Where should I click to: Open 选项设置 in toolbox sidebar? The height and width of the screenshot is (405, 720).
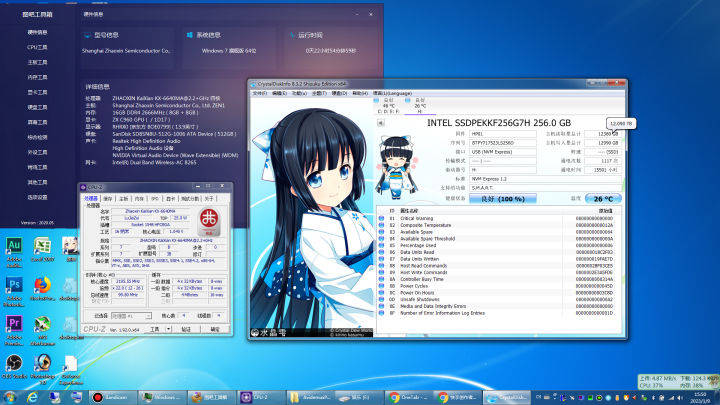[37, 197]
